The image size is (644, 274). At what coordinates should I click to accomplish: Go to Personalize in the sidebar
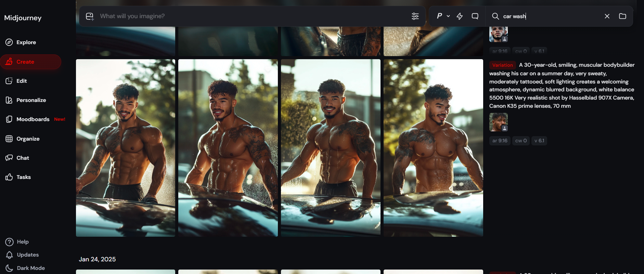[26, 100]
